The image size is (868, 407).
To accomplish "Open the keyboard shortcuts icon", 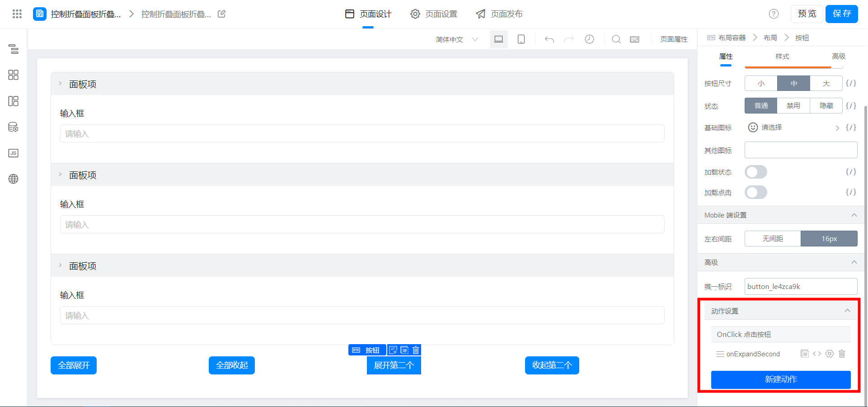I will point(635,39).
